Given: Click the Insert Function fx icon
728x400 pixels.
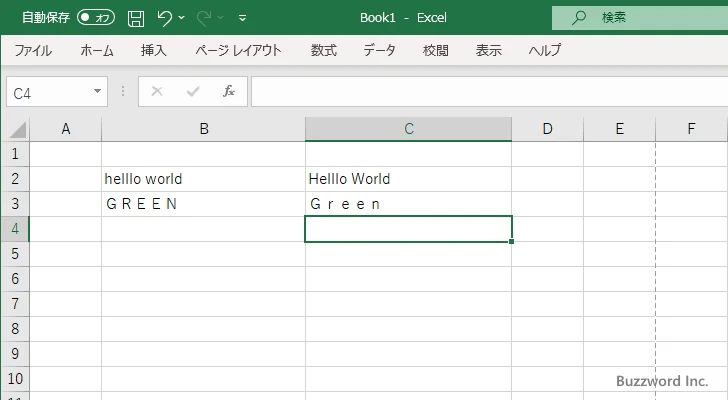Looking at the screenshot, I should point(229,91).
